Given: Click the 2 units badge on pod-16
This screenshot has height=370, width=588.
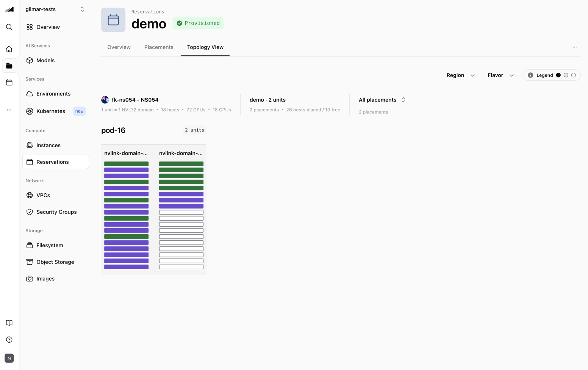Looking at the screenshot, I should (194, 130).
